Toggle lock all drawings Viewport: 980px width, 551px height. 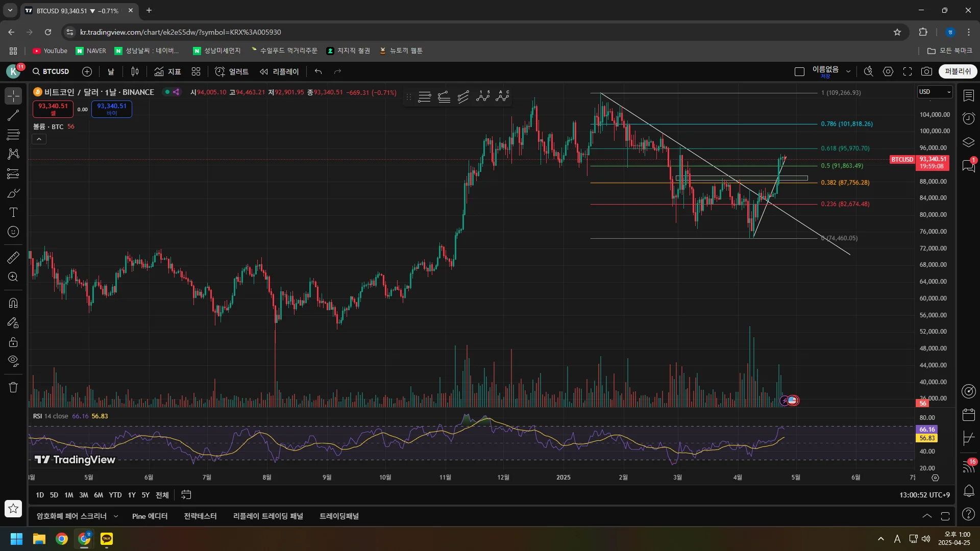point(13,342)
